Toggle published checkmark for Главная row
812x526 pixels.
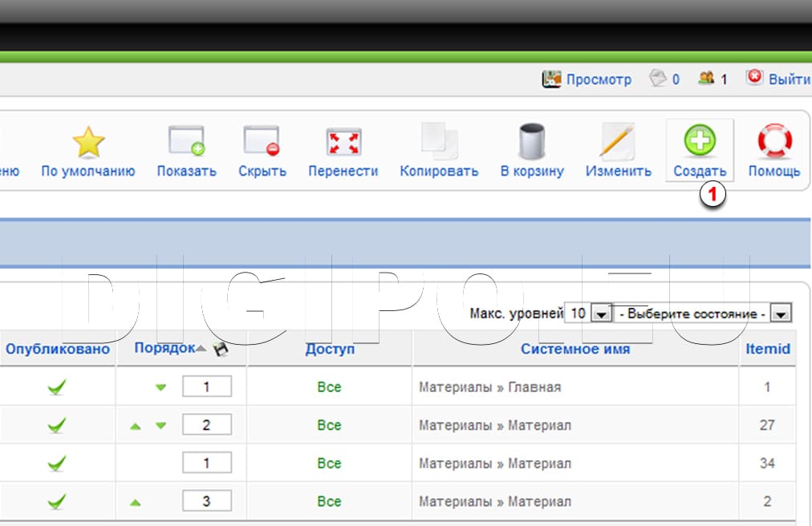coord(57,387)
